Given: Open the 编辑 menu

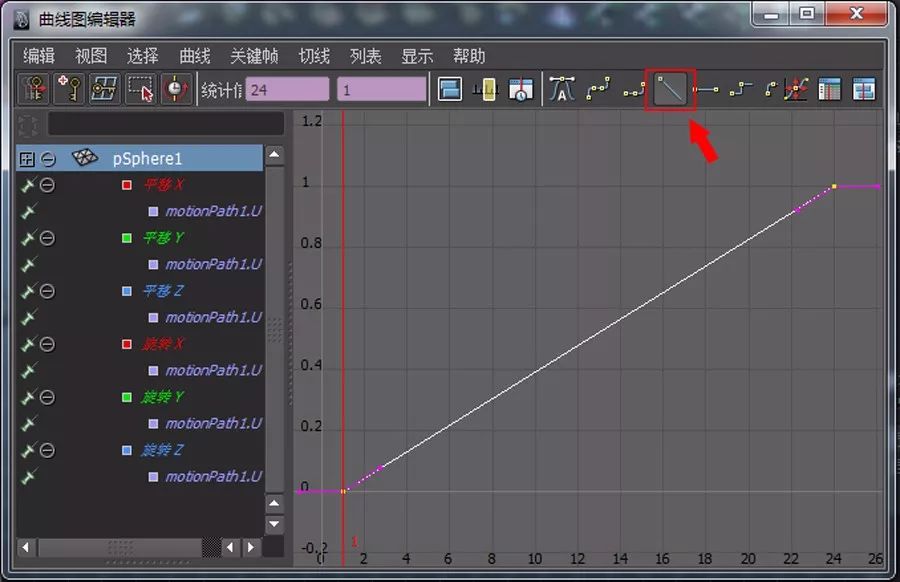Looking at the screenshot, I should (x=38, y=56).
